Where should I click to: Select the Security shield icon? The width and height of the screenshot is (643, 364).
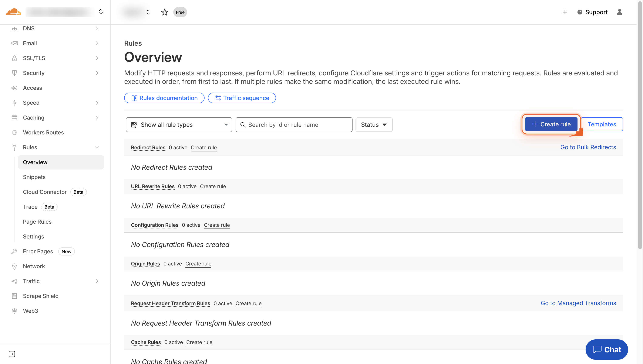(14, 73)
